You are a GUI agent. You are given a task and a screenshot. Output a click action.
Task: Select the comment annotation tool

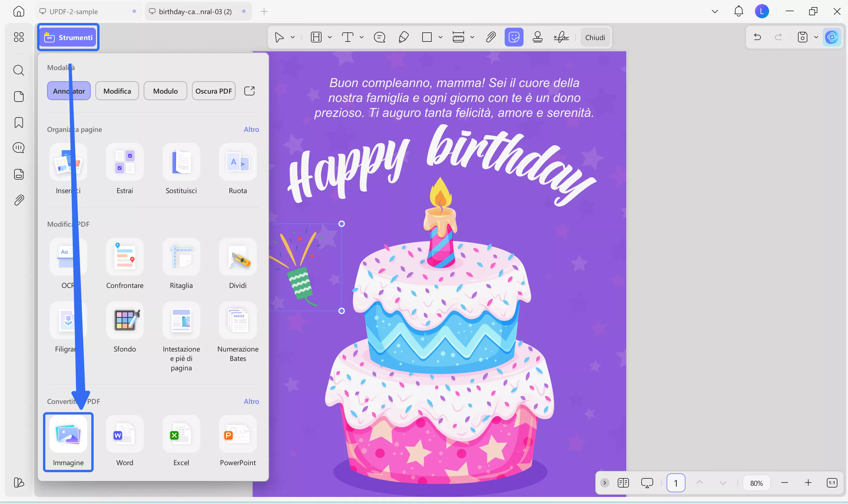coord(379,37)
